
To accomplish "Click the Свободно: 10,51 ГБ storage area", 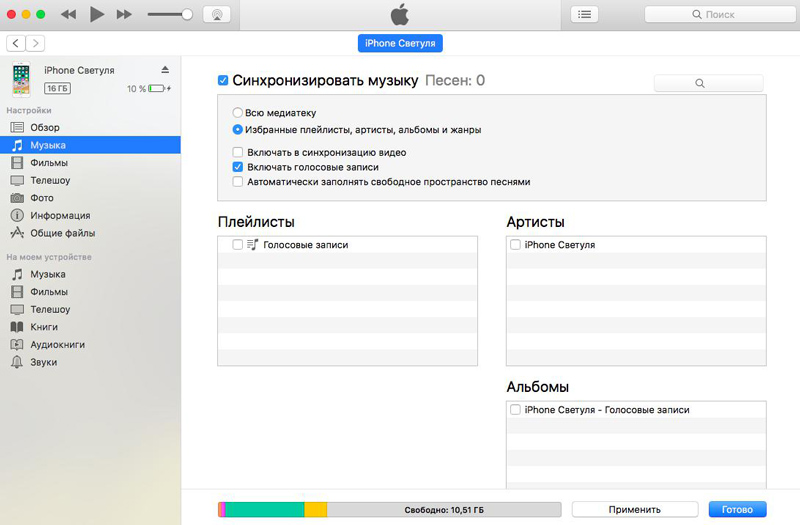I will [x=444, y=509].
